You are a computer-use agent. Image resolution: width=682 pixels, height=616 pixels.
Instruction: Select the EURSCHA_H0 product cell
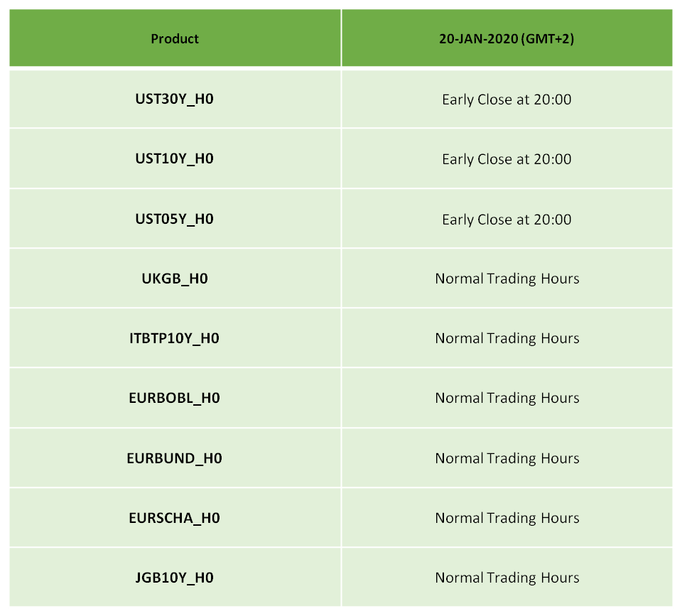pyautogui.click(x=175, y=518)
